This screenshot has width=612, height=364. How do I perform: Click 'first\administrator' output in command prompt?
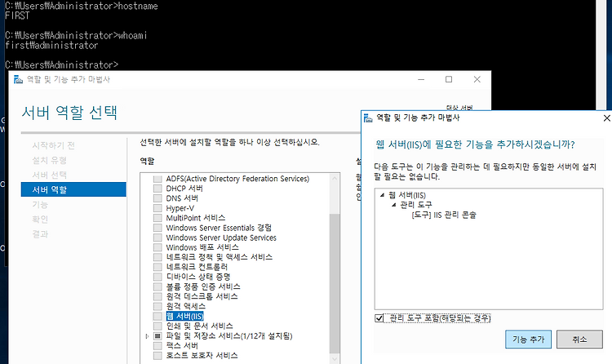pos(51,46)
